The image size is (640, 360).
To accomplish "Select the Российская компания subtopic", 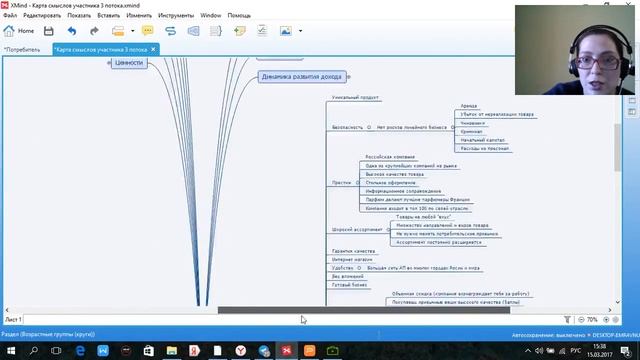I will (390, 157).
